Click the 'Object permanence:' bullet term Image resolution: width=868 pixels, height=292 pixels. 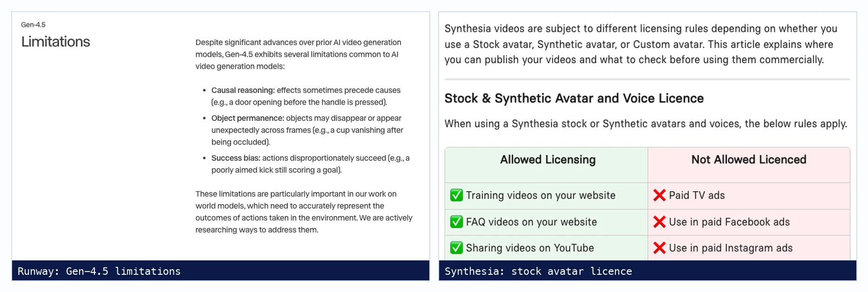(247, 118)
